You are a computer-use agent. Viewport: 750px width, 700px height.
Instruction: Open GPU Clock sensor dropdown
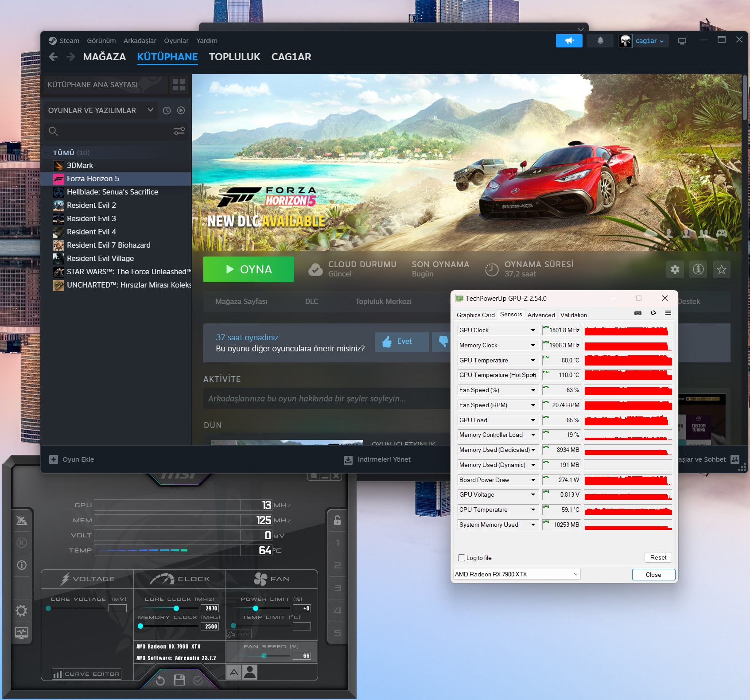(x=533, y=330)
